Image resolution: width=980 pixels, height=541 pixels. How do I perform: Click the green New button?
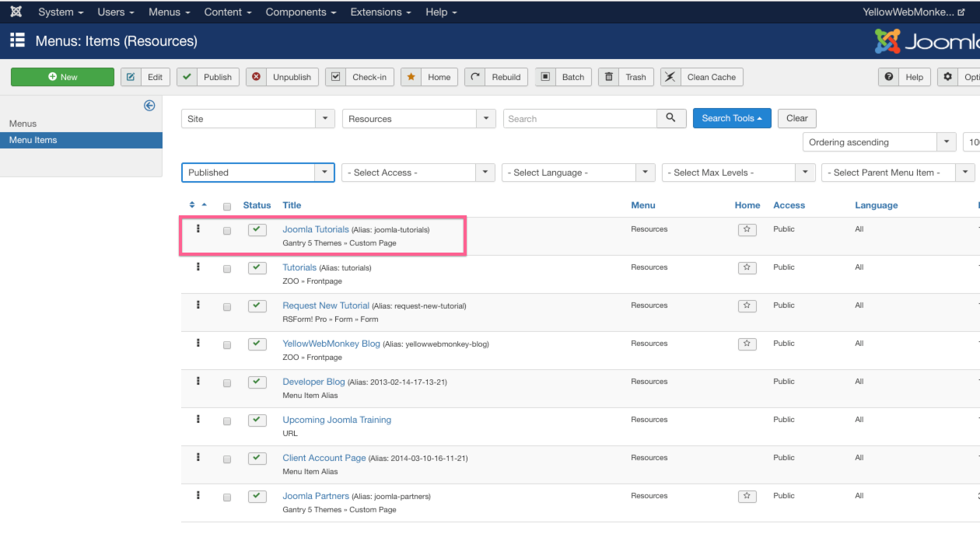point(62,77)
